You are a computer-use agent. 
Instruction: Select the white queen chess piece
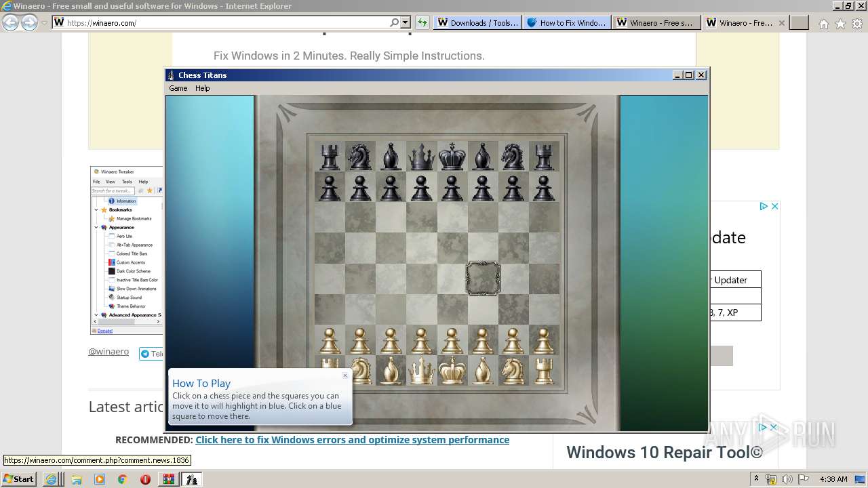tap(421, 371)
